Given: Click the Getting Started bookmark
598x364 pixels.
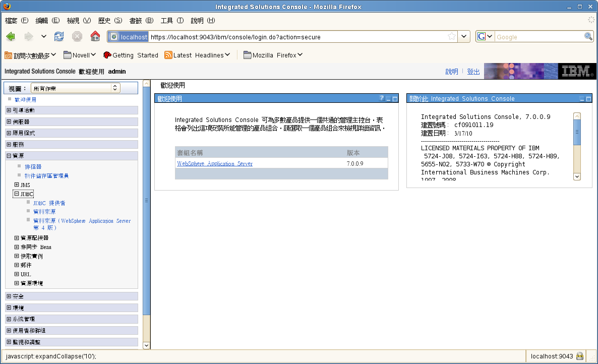Looking at the screenshot, I should coord(131,55).
